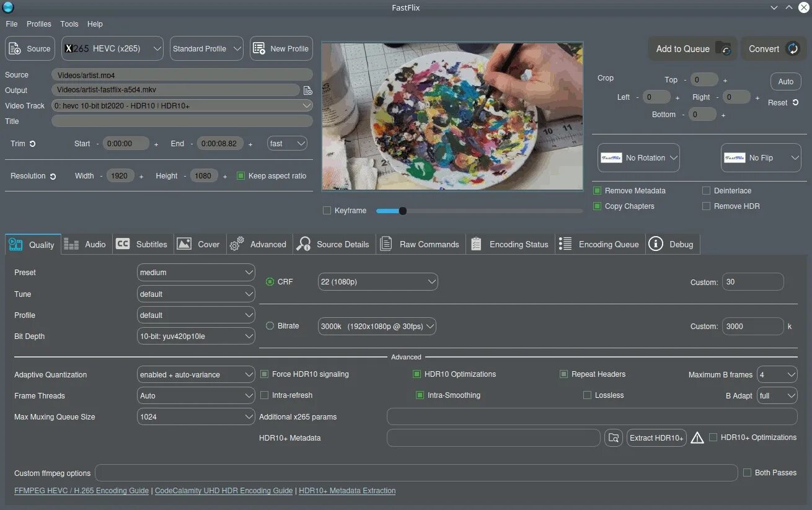Toggle Copy Chapters checkbox
Viewport: 812px width, 510px height.
pos(597,206)
